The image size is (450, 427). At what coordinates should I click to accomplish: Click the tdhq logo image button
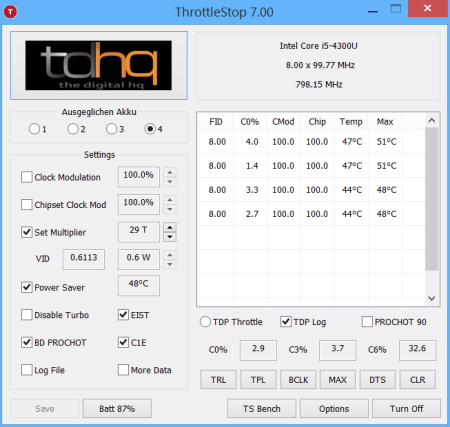99,65
